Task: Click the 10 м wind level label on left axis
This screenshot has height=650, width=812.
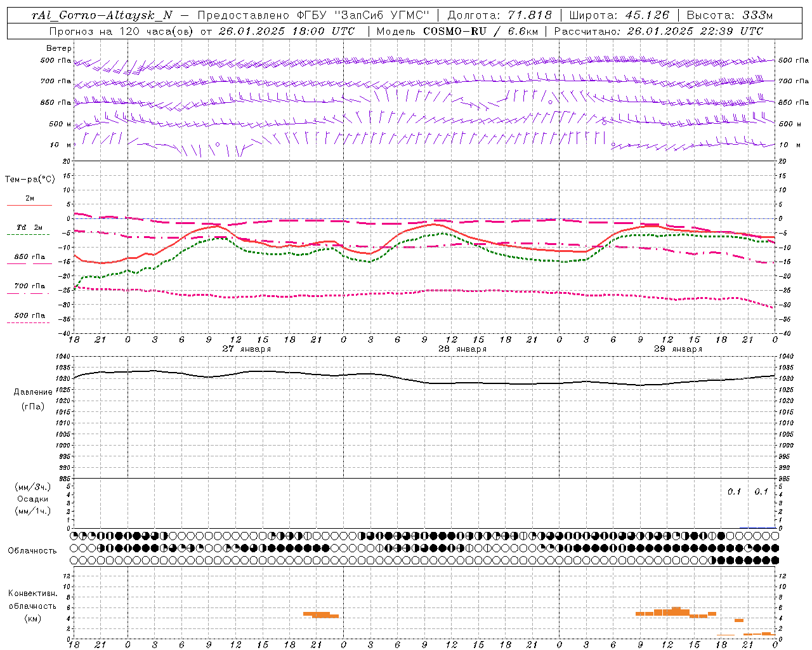Action: [x=61, y=145]
